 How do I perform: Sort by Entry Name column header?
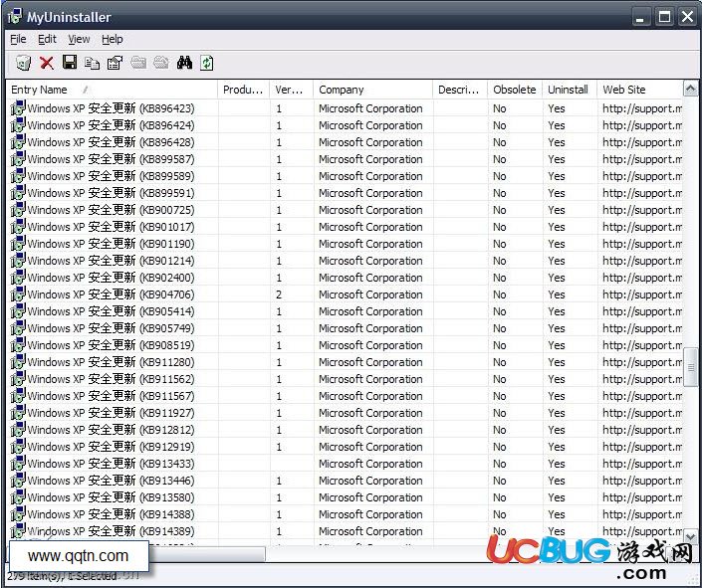click(x=112, y=90)
